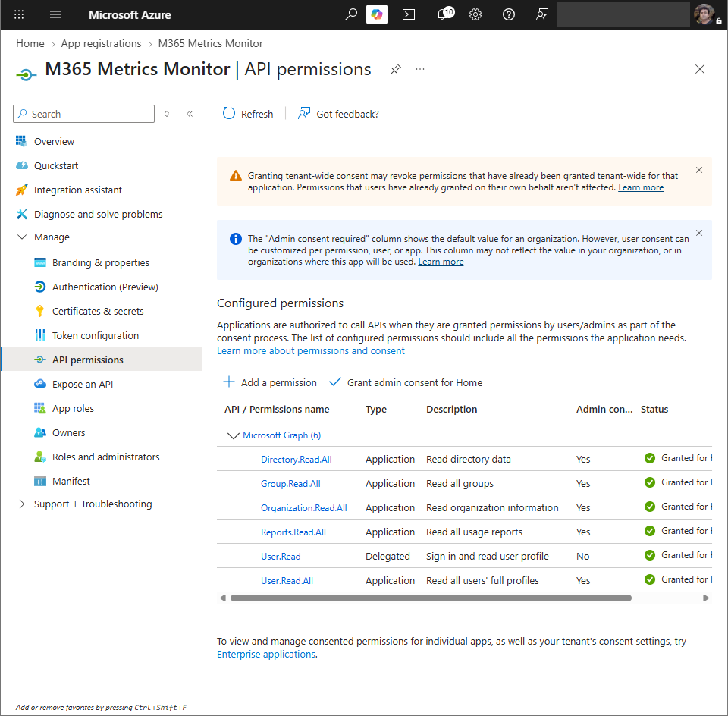Click the expand/collapse groups arrows by search
This screenshot has width=728, height=716.
[167, 114]
